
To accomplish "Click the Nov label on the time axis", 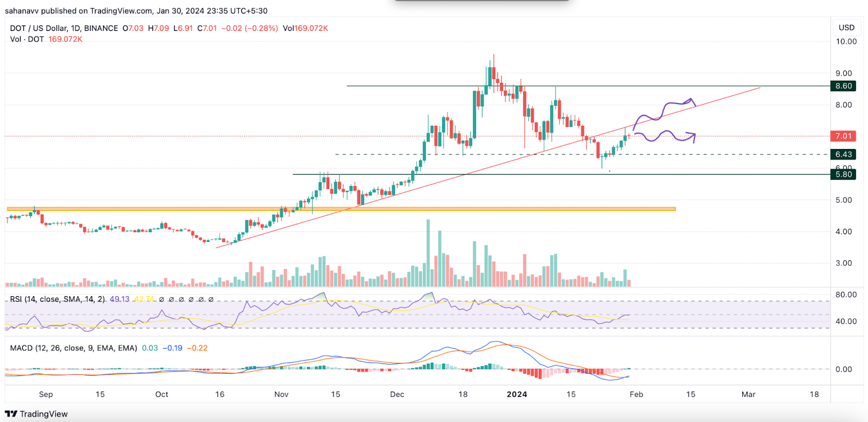I will click(281, 394).
